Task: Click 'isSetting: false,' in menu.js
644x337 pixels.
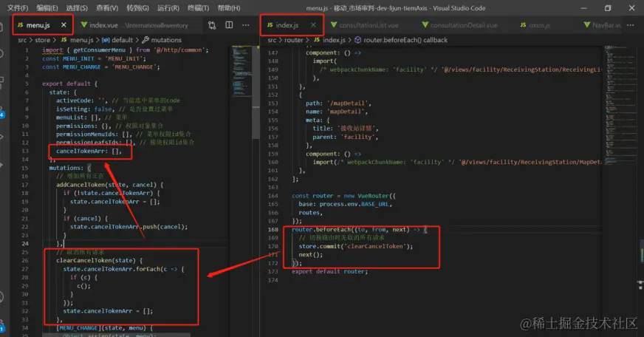Action: click(x=84, y=109)
